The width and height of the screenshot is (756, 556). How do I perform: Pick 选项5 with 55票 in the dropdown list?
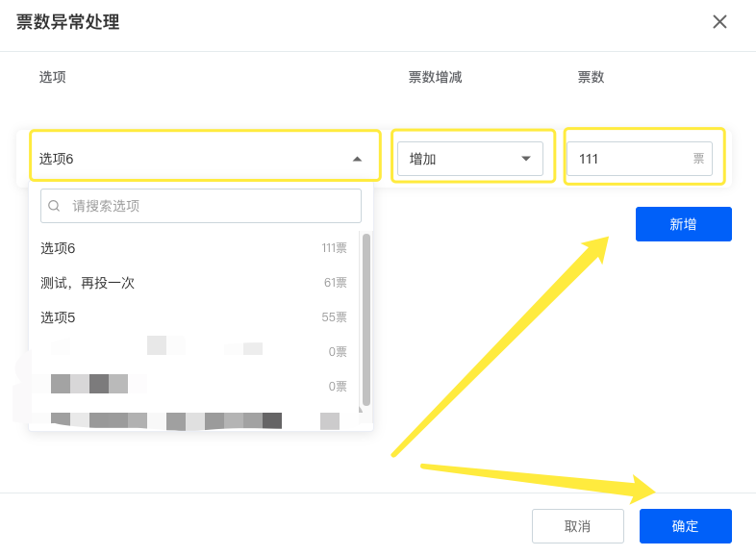pyautogui.click(x=192, y=317)
